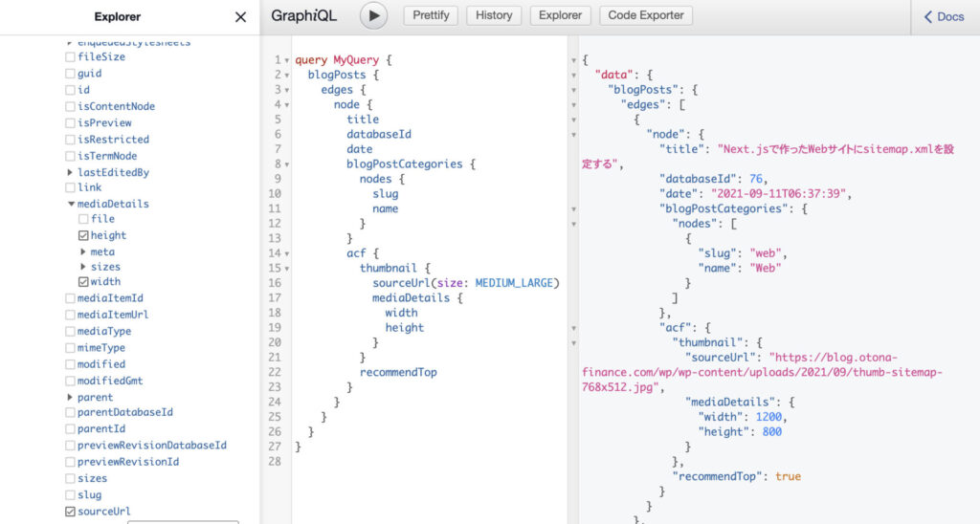
Task: Check the isContentNode checkbox
Action: (x=70, y=107)
